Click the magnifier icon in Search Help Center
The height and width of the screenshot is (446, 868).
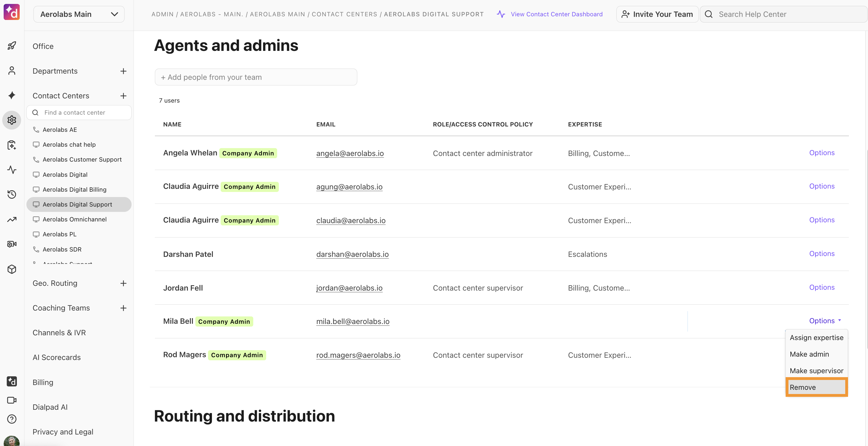[709, 14]
